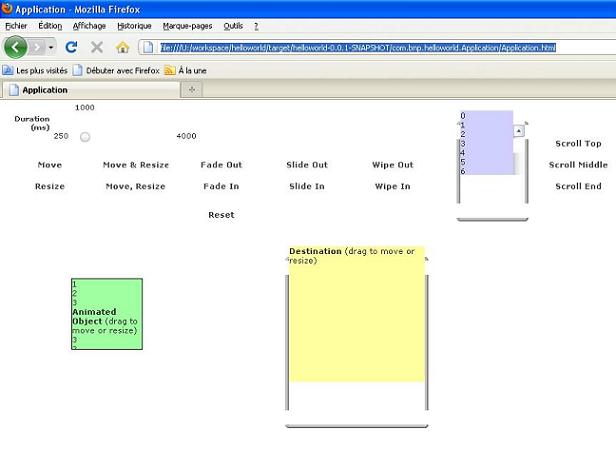Click the browser Back arrow button
This screenshot has width=616, height=449.
pos(15,47)
